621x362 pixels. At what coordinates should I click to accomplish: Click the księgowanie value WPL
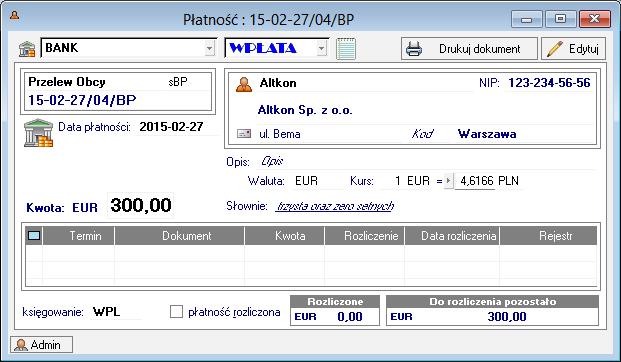(x=107, y=312)
